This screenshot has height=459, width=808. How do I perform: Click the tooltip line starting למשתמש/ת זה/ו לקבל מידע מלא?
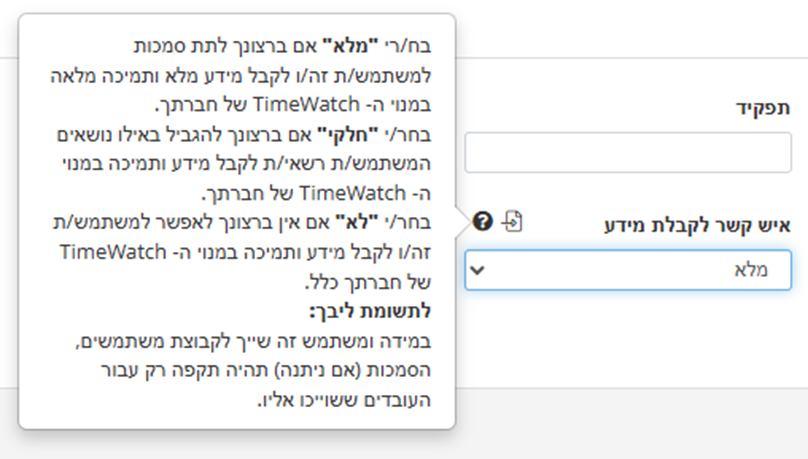coord(241,76)
